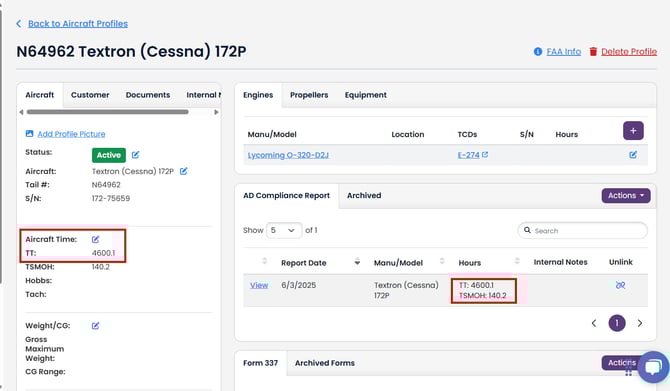Edit Aircraft model using pencil icon
This screenshot has height=391, width=670.
[x=184, y=171]
